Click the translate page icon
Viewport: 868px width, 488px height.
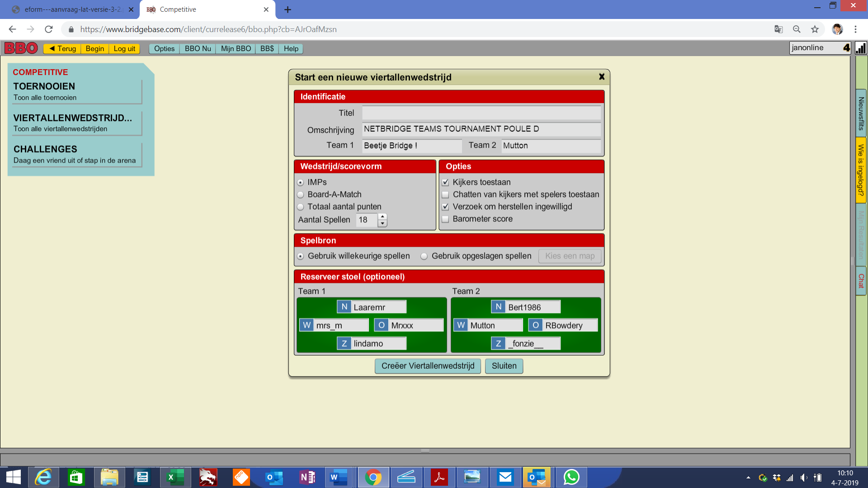click(x=778, y=29)
